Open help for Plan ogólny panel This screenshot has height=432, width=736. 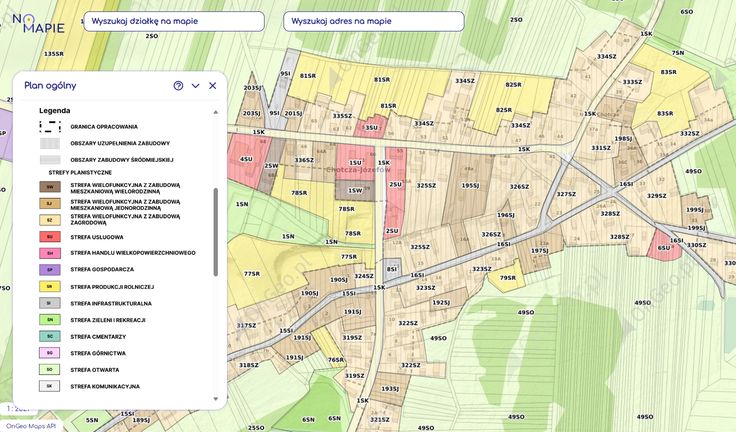(x=178, y=86)
